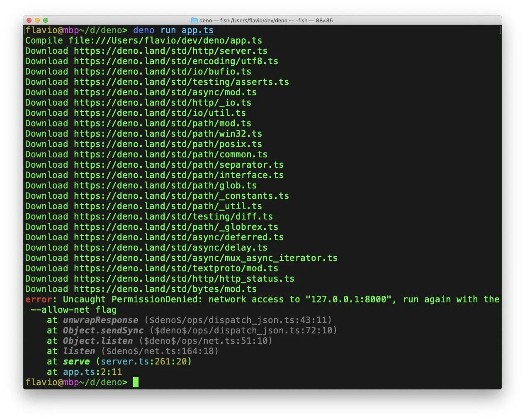Click the std/path/posix.ts download URL
525x420 pixels.
coord(168,144)
